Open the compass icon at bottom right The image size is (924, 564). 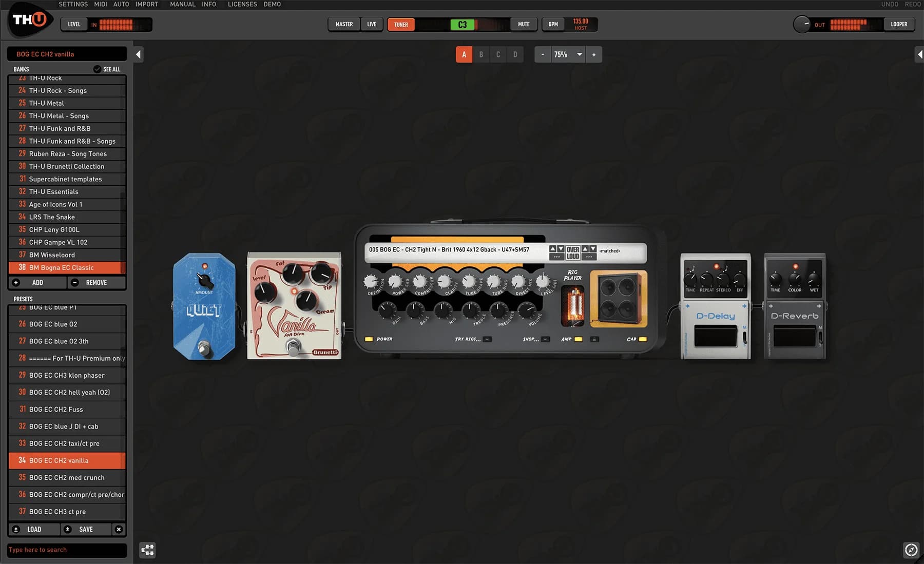tap(912, 550)
